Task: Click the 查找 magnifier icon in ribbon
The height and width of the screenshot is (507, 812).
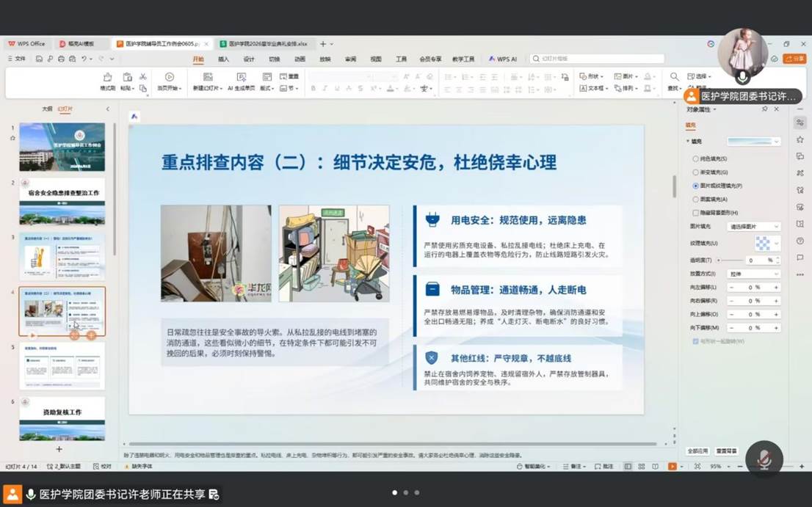Action: tap(674, 76)
